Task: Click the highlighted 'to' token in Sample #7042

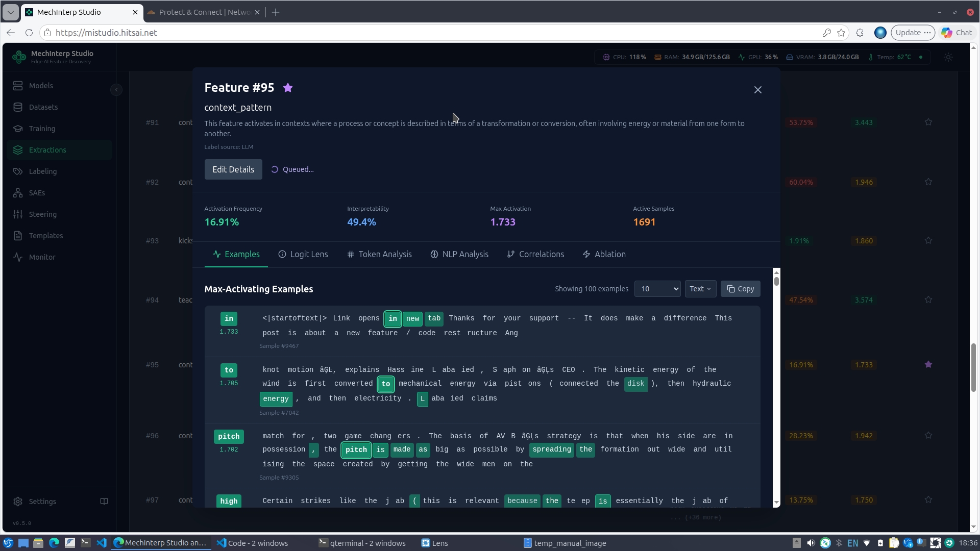Action: tap(386, 384)
